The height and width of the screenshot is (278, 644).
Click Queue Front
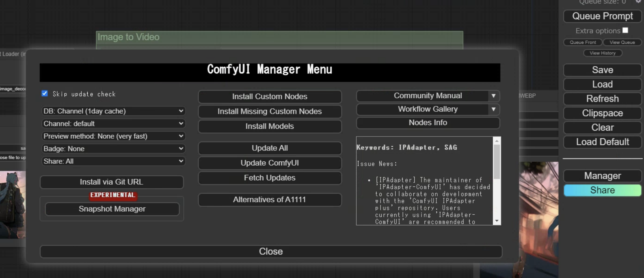(583, 42)
